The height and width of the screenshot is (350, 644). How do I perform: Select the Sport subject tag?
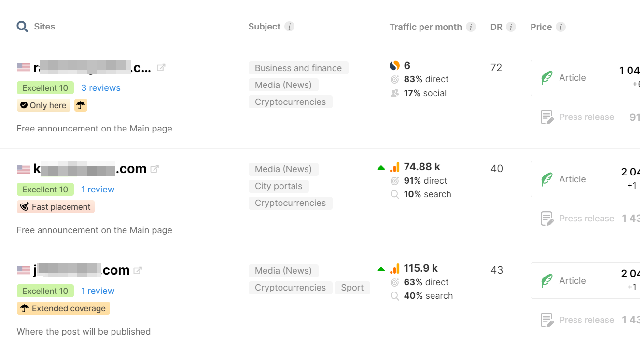pyautogui.click(x=352, y=287)
